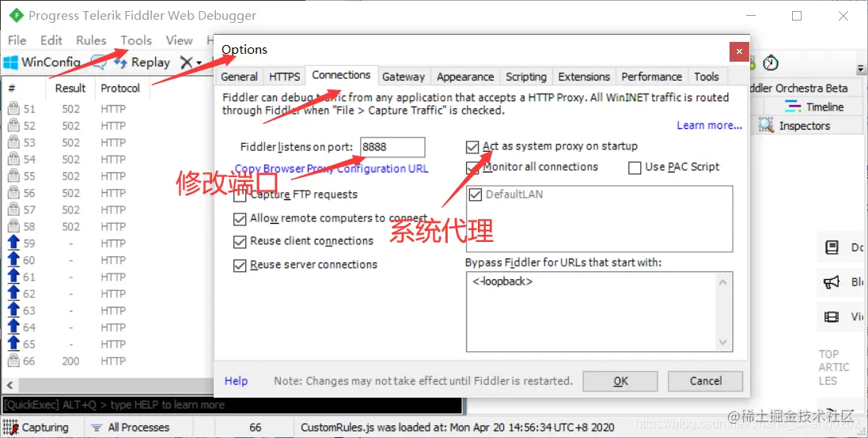Screen dimensions: 868x438
Task: Click the QuickExec command box
Action: tap(232, 405)
